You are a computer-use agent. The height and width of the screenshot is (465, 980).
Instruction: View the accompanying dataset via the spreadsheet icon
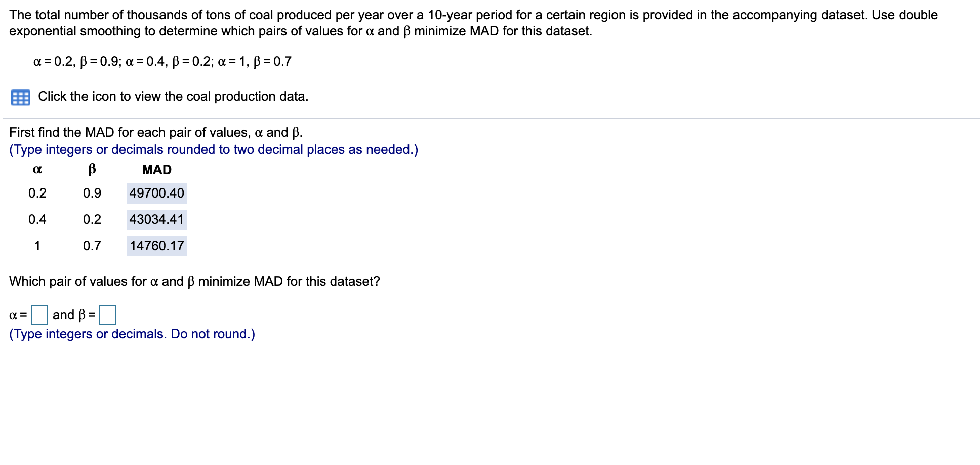(21, 96)
